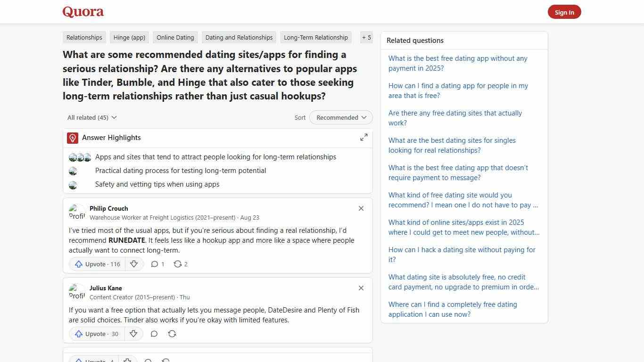Image resolution: width=644 pixels, height=362 pixels.
Task: Click the Sign In button
Action: click(x=564, y=12)
